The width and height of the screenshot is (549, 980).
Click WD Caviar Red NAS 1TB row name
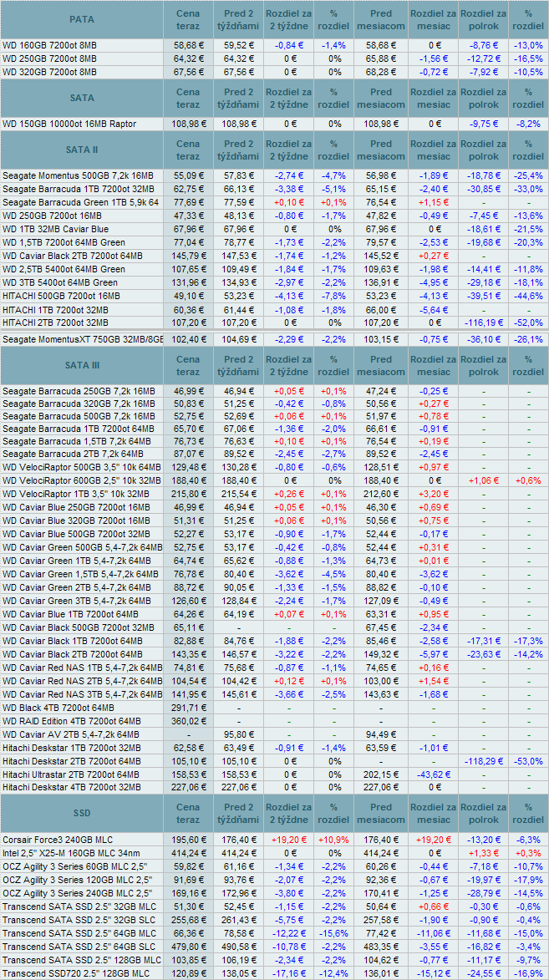(83, 667)
